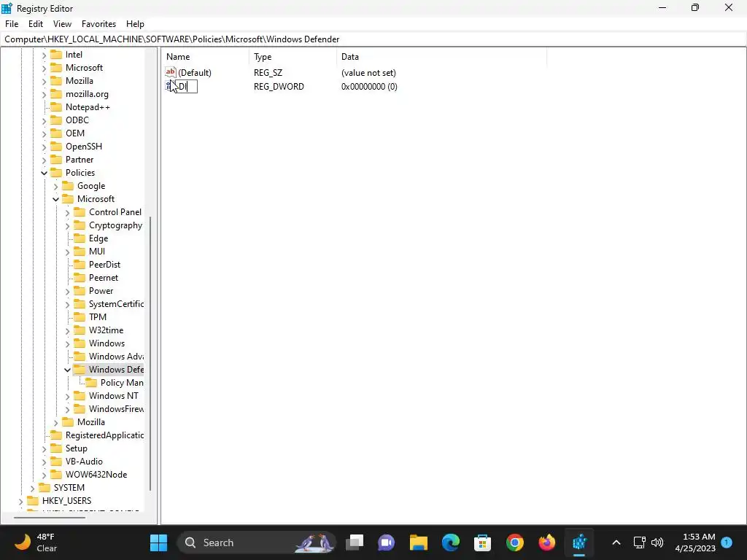Select the RegisteredApplications key
Image resolution: width=747 pixels, height=560 pixels.
104,435
